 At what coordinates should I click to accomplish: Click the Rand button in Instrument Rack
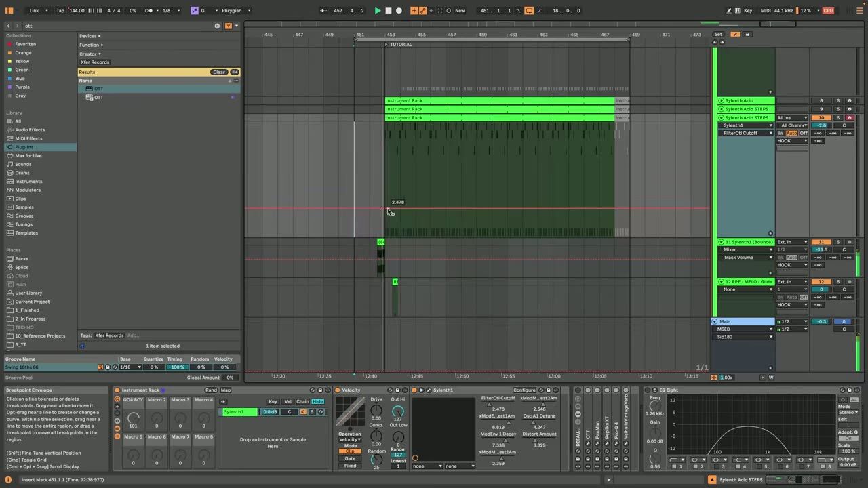[211, 390]
